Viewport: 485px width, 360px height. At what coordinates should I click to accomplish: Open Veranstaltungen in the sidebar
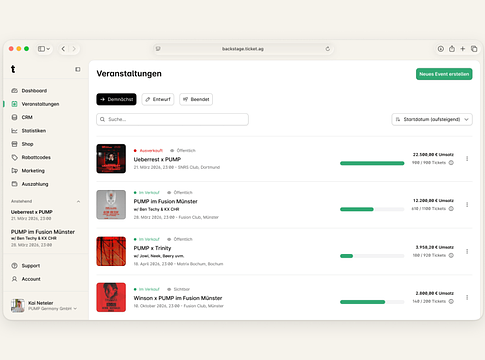35,104
